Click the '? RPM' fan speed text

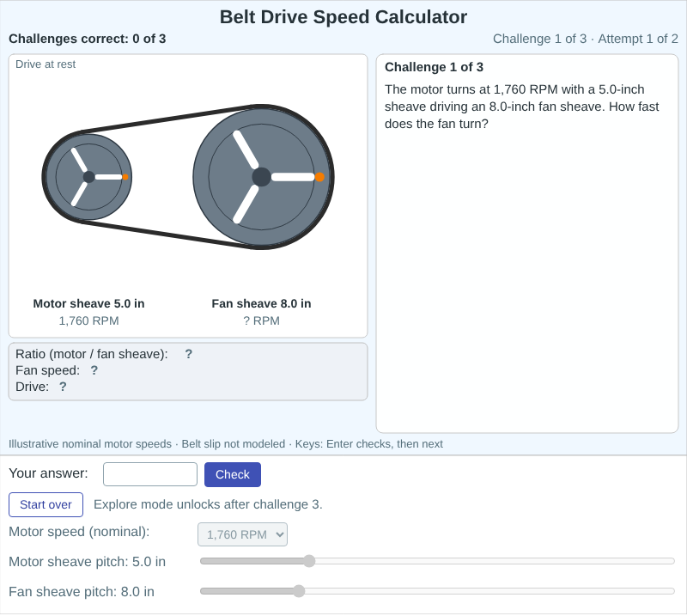(262, 321)
